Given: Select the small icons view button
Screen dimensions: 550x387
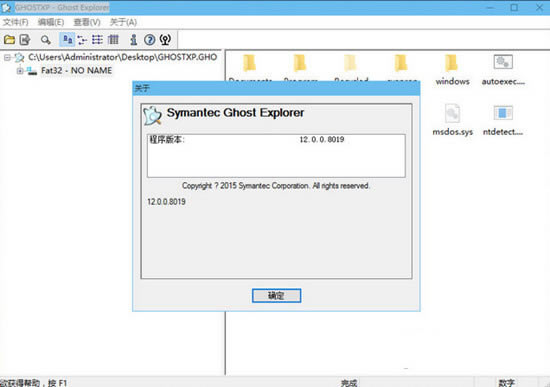Looking at the screenshot, I should coord(82,40).
